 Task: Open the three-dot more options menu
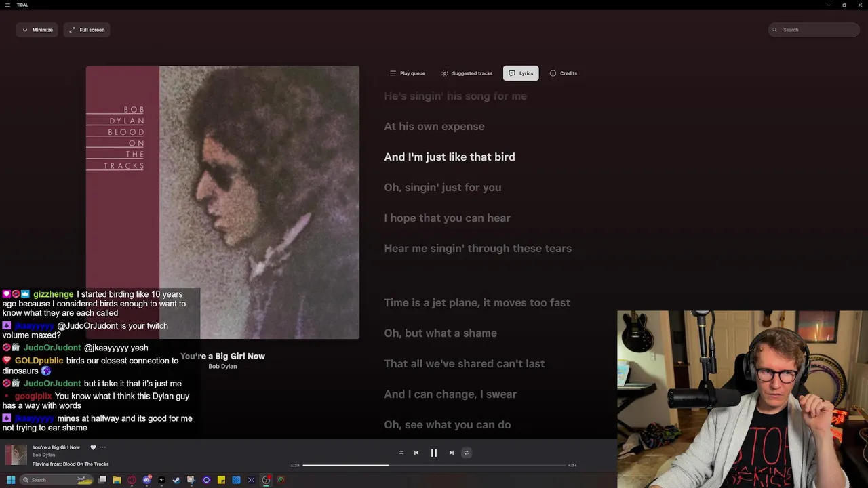[103, 447]
